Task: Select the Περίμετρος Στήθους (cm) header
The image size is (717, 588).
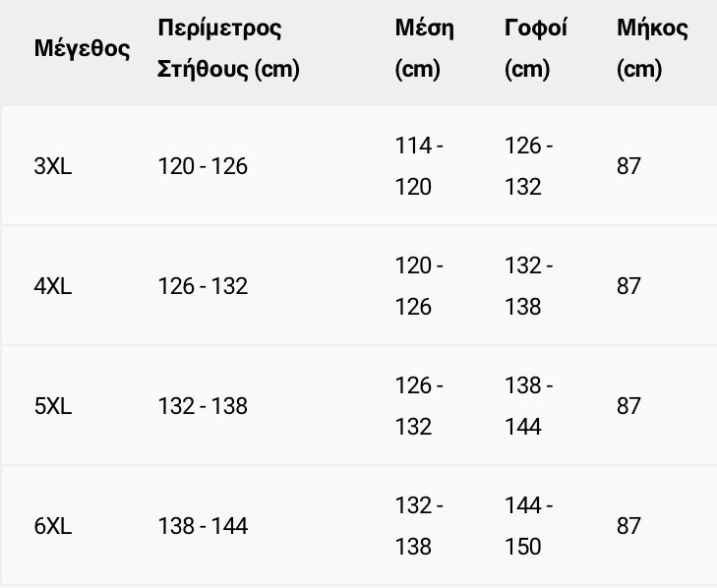Action: click(x=228, y=48)
